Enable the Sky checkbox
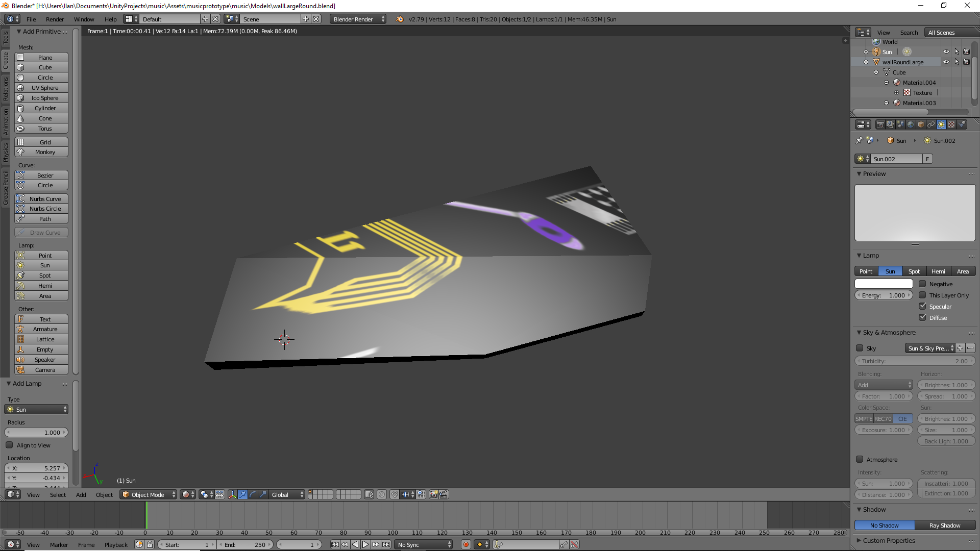The image size is (980, 551). click(860, 348)
